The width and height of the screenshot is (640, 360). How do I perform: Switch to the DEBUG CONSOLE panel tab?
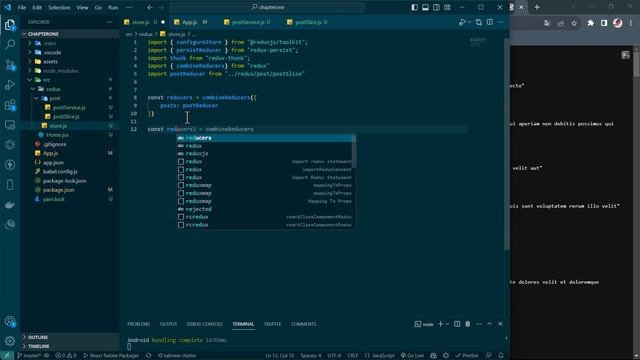pos(204,324)
